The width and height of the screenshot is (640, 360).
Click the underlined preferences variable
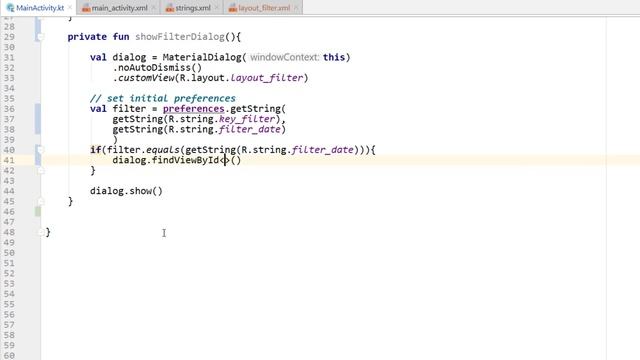click(x=193, y=109)
